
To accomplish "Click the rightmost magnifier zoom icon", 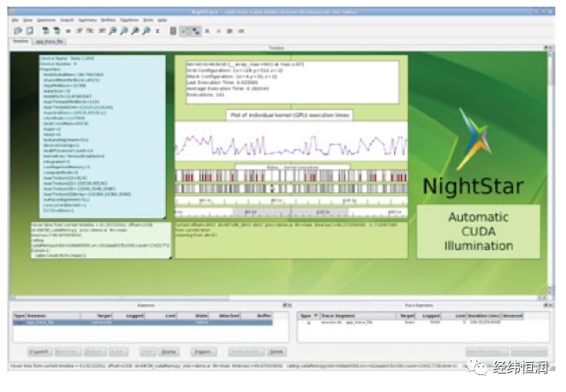I will point(147,31).
